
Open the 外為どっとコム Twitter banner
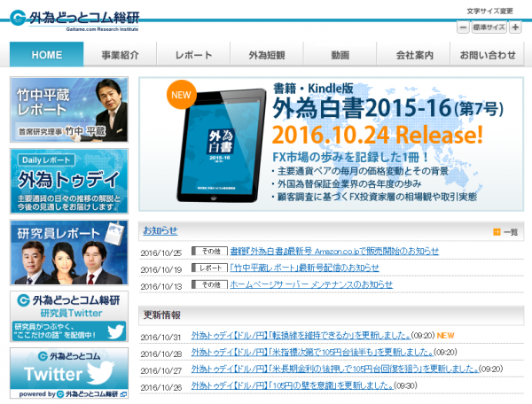coord(69,373)
